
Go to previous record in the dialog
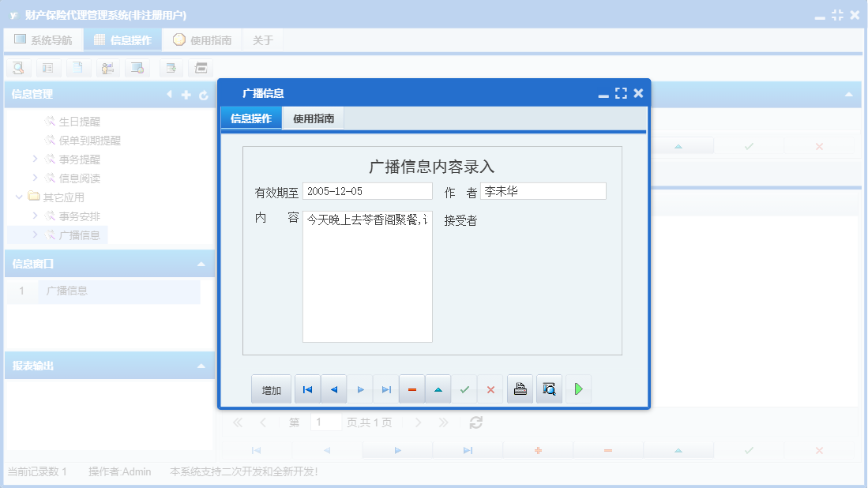tap(333, 389)
